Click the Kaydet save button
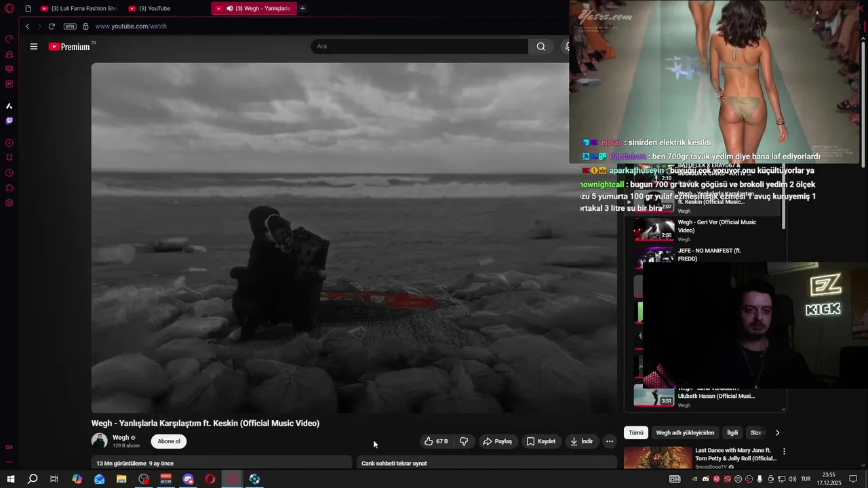Image resolution: width=868 pixels, height=488 pixels. click(x=540, y=441)
